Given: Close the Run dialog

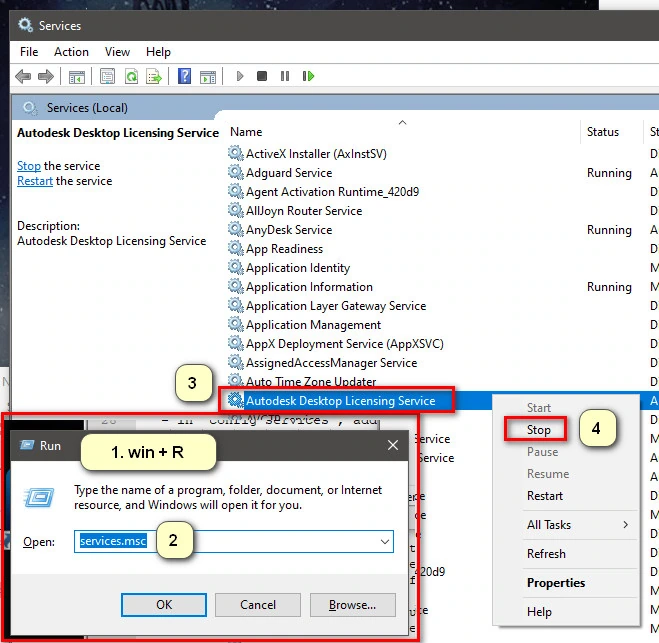Looking at the screenshot, I should tap(393, 445).
